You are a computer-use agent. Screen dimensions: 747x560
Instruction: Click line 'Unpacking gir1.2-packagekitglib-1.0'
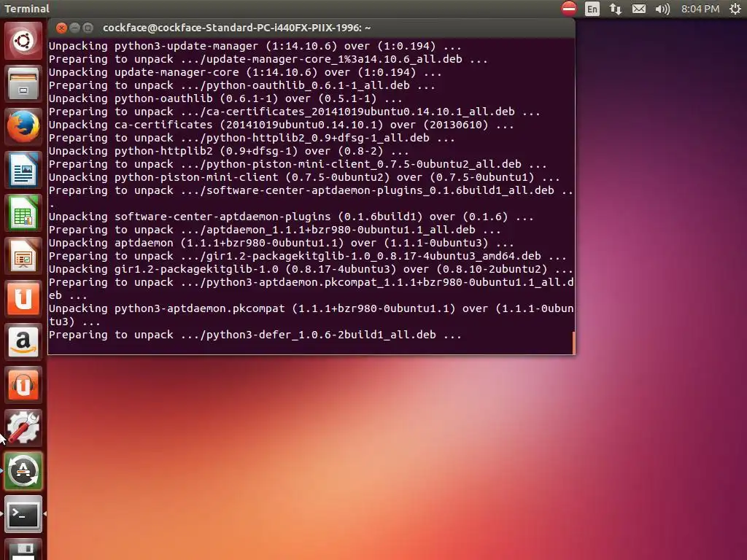click(311, 269)
